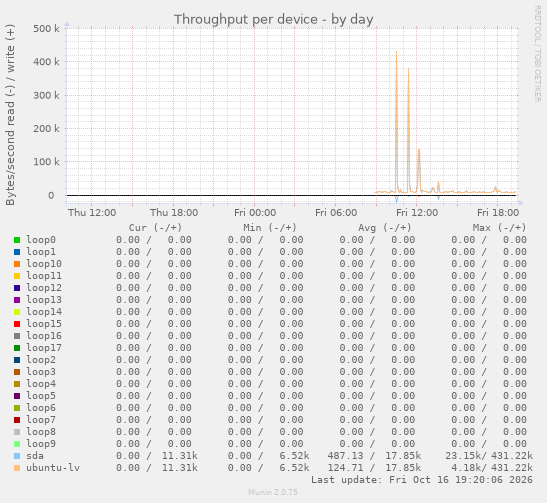Click the Cur (-/+) column header
The width and height of the screenshot is (547, 503).
tap(155, 228)
